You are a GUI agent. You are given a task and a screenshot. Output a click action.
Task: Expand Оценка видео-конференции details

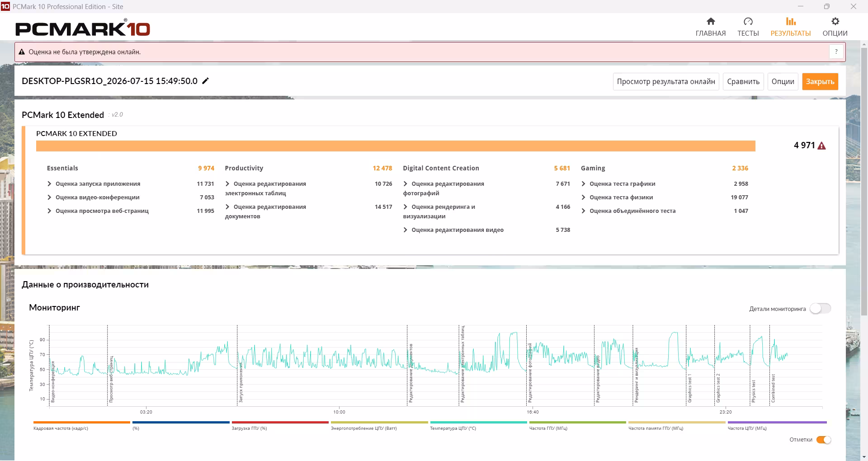pyautogui.click(x=49, y=197)
